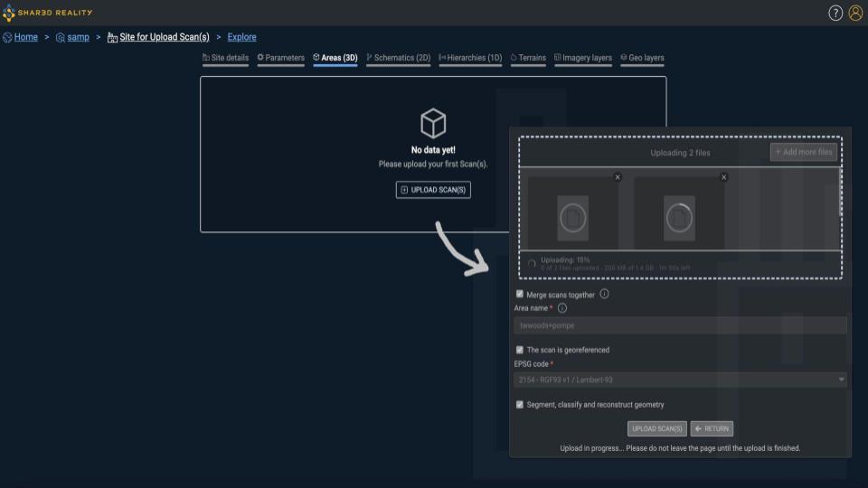Disable Segment, classify and reconstruct geometry
Image resolution: width=868 pixels, height=488 pixels.
point(520,405)
